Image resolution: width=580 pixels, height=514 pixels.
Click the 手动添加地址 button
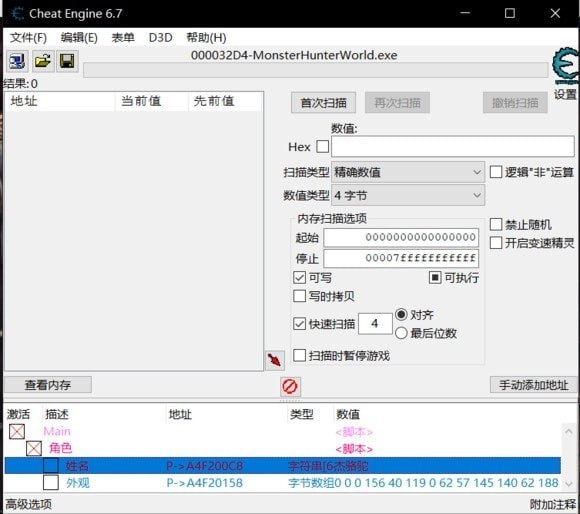click(533, 385)
